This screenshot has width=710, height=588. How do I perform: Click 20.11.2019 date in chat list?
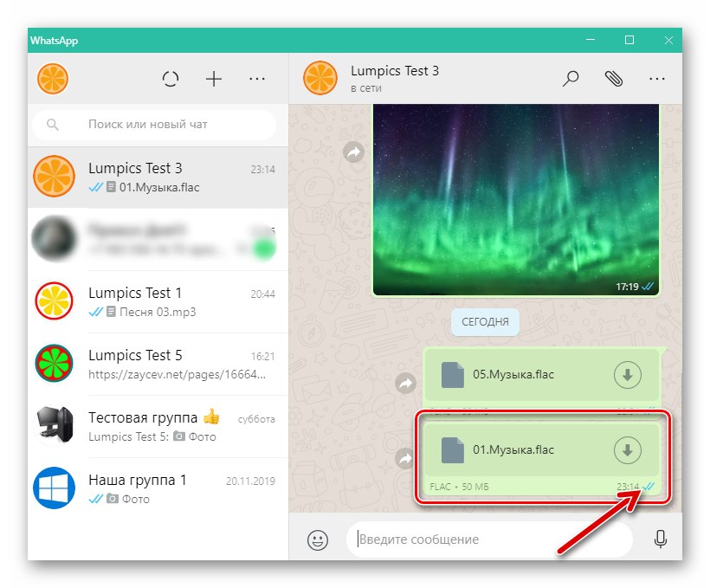point(250,481)
